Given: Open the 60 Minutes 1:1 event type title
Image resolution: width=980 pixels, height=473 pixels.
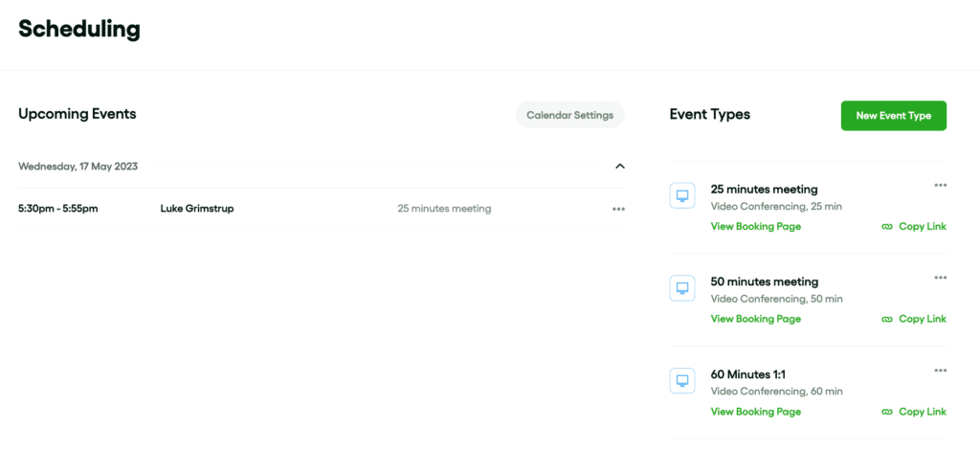Looking at the screenshot, I should pos(748,374).
